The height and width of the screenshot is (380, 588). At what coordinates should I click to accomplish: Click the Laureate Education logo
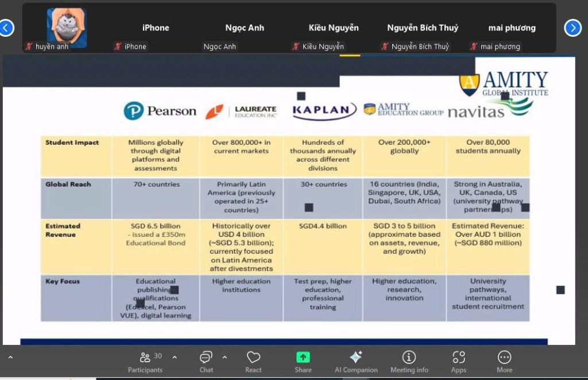pyautogui.click(x=241, y=112)
